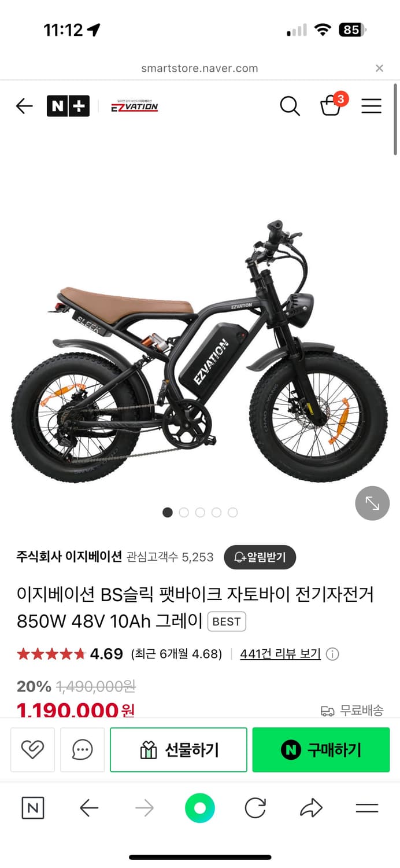Open the chat inquiry speech bubble
The width and height of the screenshot is (400, 868).
click(x=83, y=750)
